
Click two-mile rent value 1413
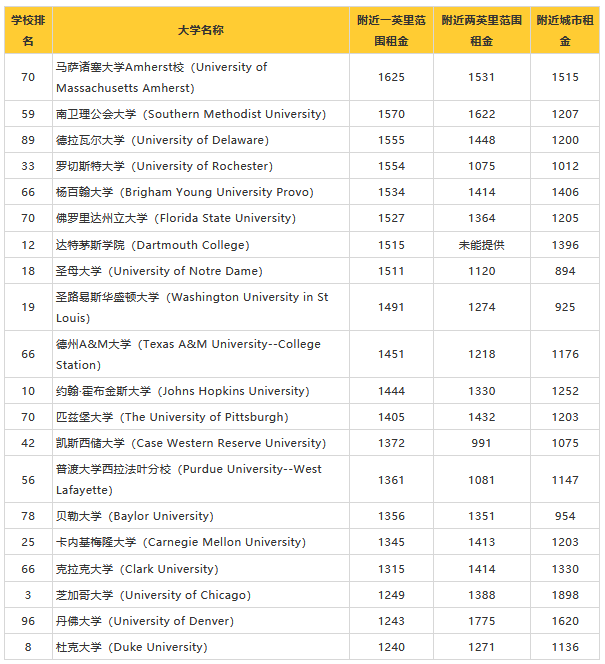point(481,542)
